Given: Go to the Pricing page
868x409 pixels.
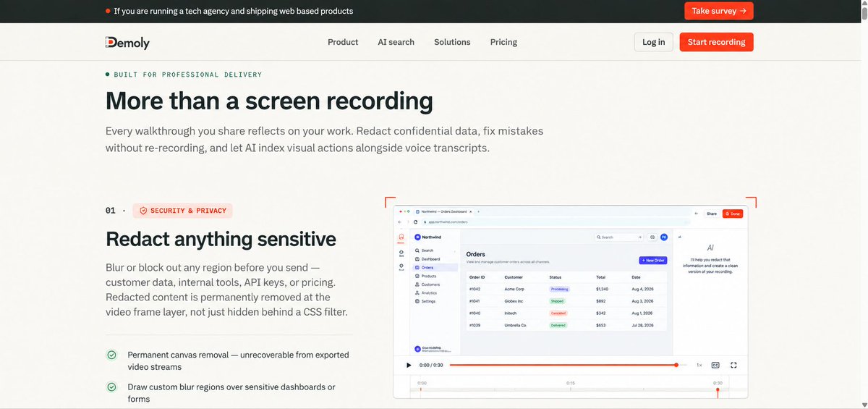Looking at the screenshot, I should [503, 42].
